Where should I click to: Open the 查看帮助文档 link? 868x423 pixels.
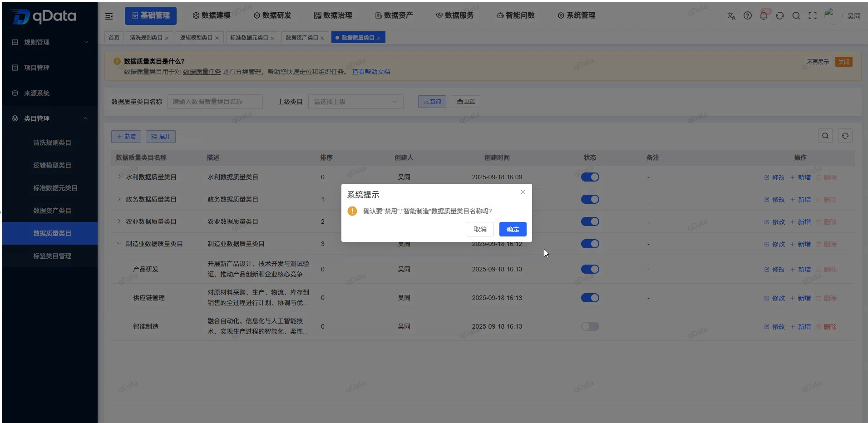(x=371, y=72)
